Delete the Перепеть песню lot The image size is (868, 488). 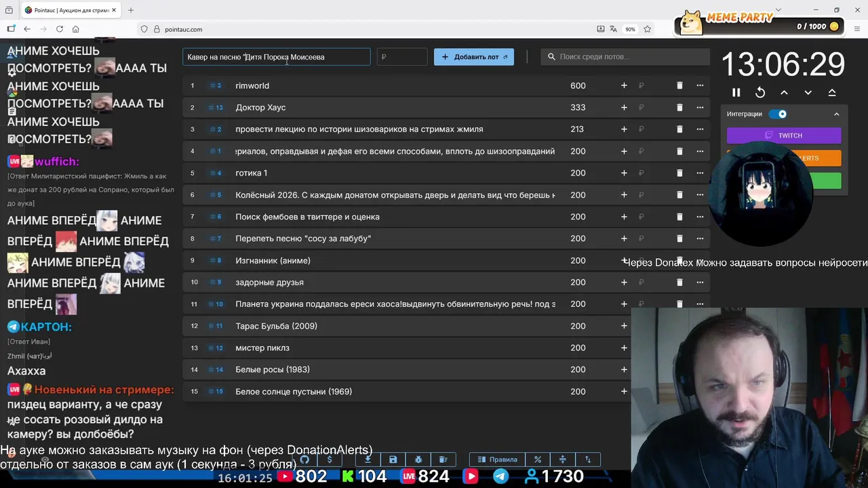point(679,239)
